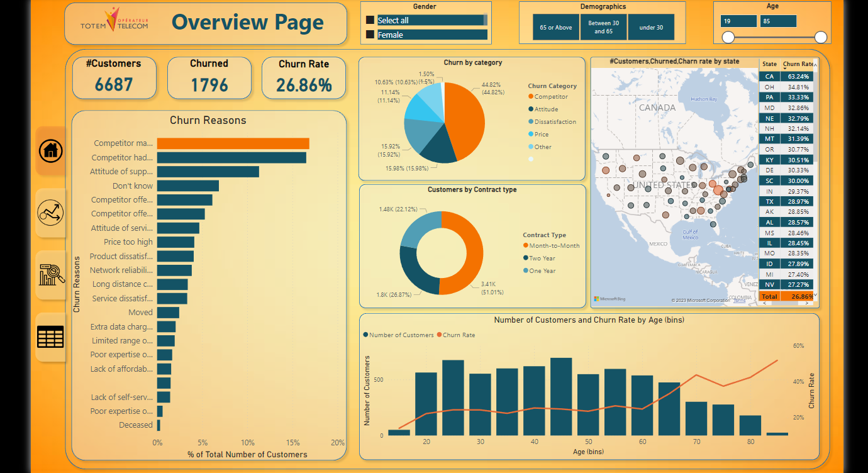The height and width of the screenshot is (473, 868).
Task: Open the chart analysis magnifier page icon
Action: pyautogui.click(x=52, y=275)
